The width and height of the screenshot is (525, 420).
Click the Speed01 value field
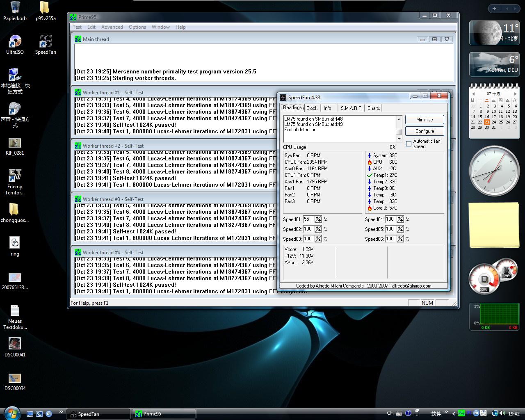pos(308,219)
